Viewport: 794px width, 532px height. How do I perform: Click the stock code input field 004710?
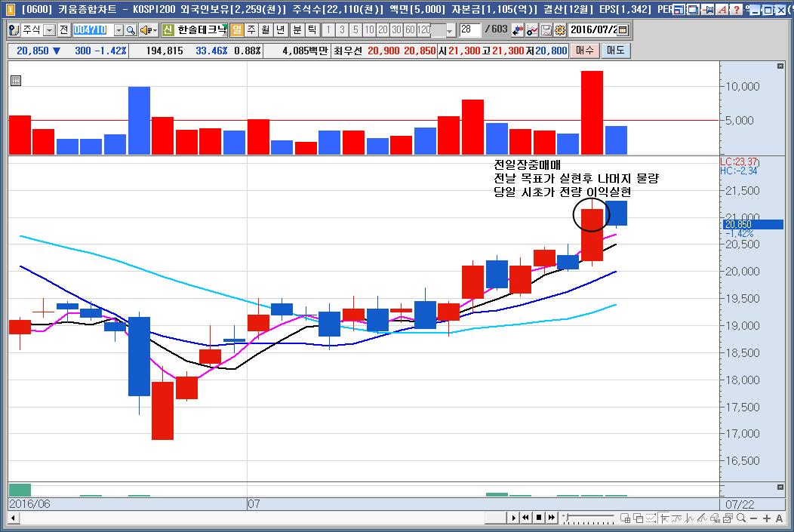[x=93, y=30]
